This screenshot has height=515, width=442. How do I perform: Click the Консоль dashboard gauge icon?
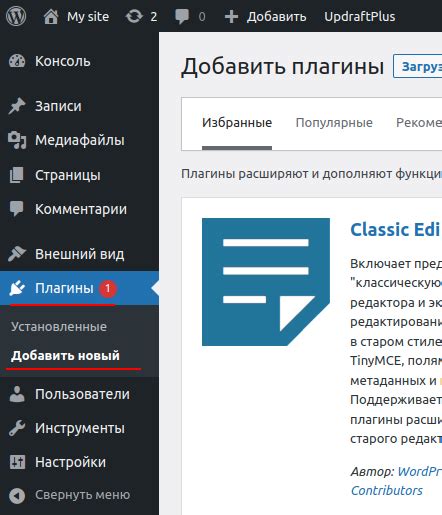(17, 61)
